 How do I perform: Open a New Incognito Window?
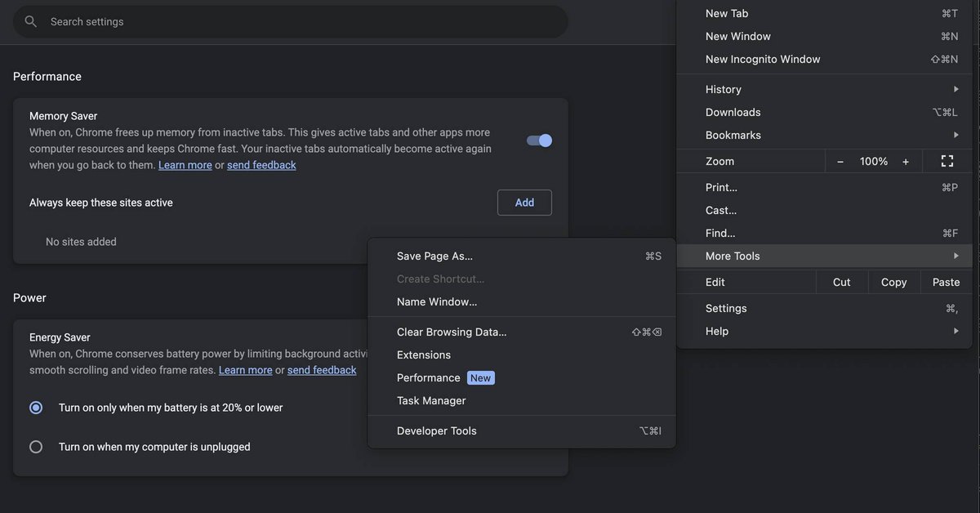coord(763,58)
